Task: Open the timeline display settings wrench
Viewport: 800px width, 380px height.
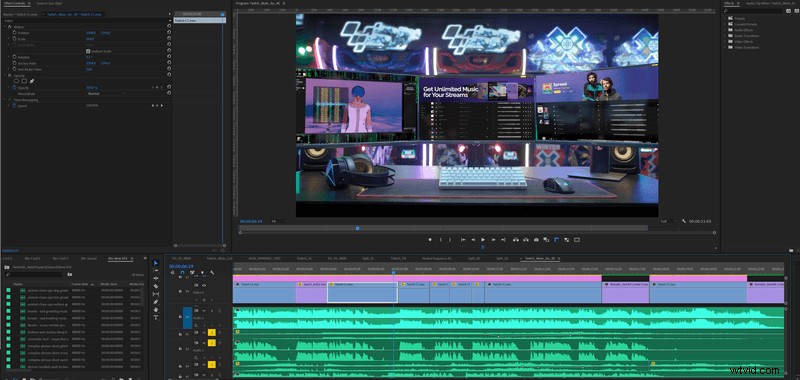Action: [212, 272]
